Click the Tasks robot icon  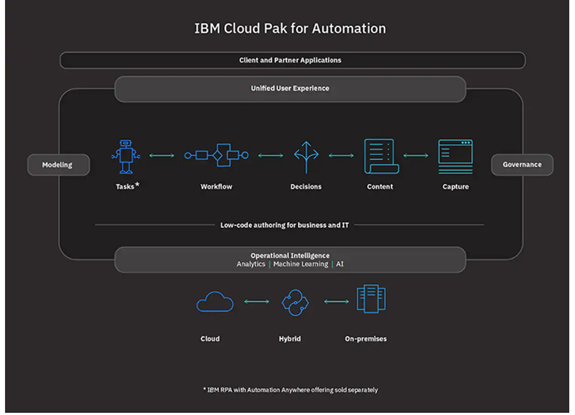click(x=126, y=157)
